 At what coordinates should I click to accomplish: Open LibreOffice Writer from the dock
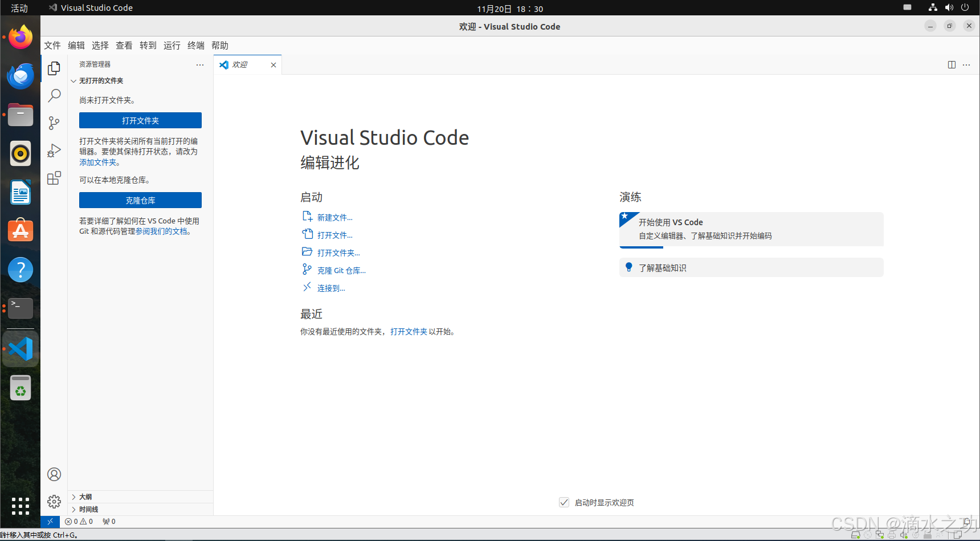[x=21, y=193]
